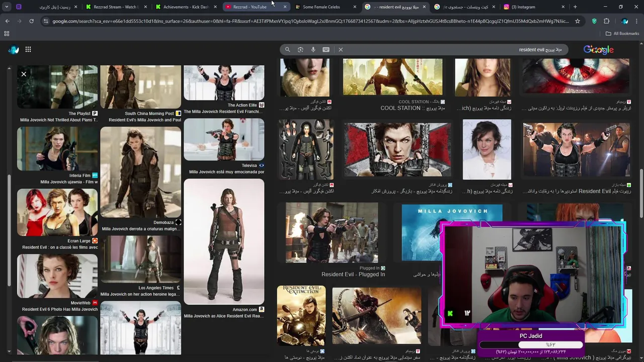Bookmark this page with the star icon
The width and height of the screenshot is (644, 362).
pos(578,21)
